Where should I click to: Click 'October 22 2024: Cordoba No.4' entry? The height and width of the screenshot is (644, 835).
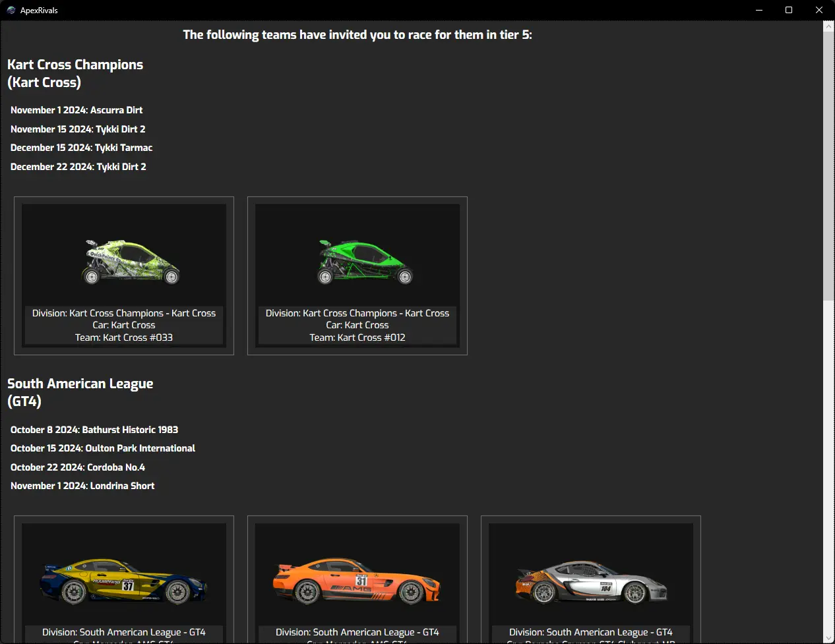78,467
